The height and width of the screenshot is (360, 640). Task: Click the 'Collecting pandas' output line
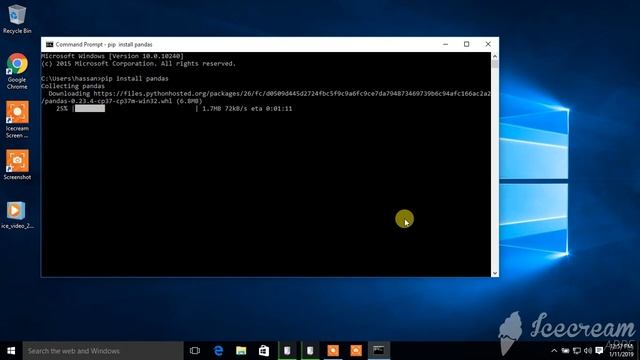click(73, 86)
